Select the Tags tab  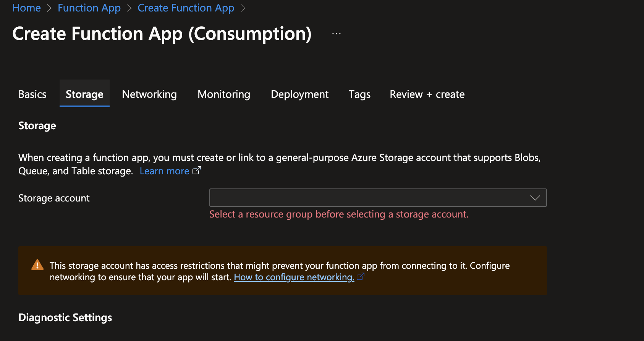[x=359, y=94]
